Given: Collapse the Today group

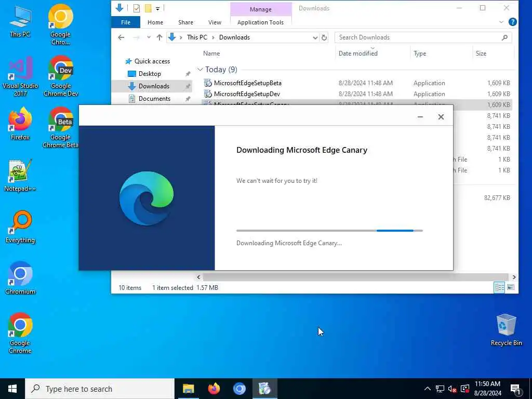Looking at the screenshot, I should coord(200,70).
